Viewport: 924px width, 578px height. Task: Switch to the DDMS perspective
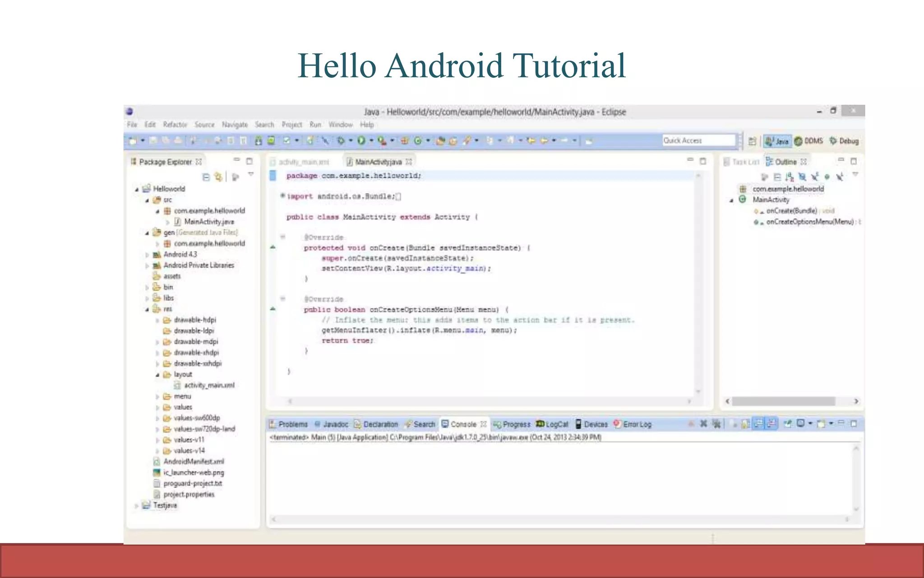pos(808,141)
